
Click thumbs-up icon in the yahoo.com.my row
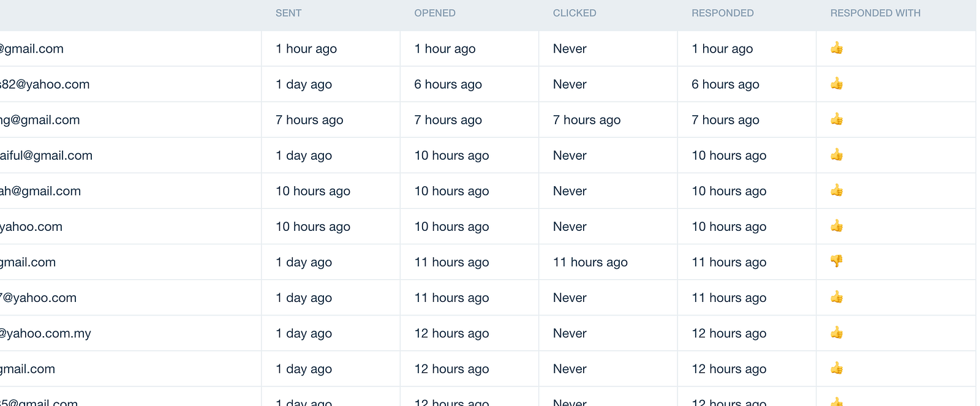tap(837, 333)
